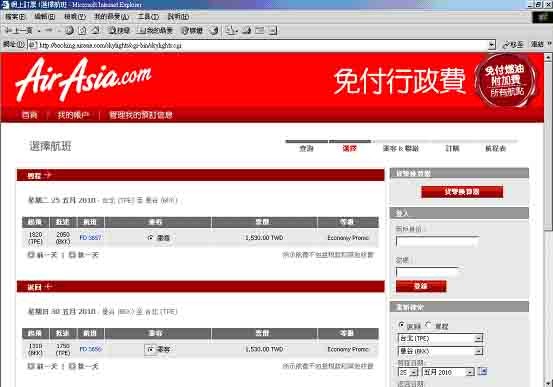Click the AirAsia.com logo
Image resolution: width=553 pixels, height=387 pixels.
(84, 79)
